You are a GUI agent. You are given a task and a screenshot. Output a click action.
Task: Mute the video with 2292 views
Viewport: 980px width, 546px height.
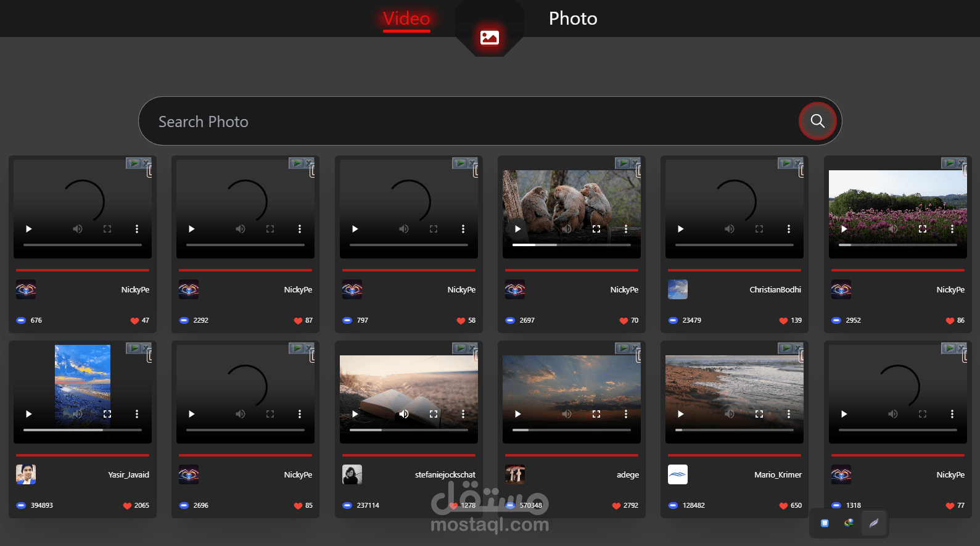(241, 229)
